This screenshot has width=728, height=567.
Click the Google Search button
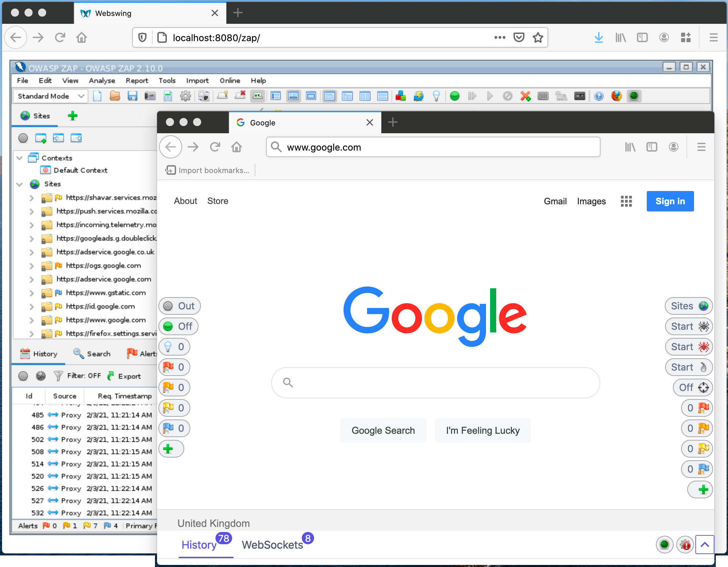[x=383, y=429]
